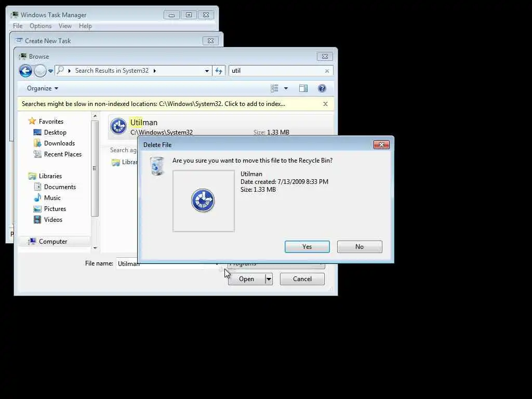This screenshot has width=532, height=399.
Task: Open the Documents library
Action: click(60, 187)
